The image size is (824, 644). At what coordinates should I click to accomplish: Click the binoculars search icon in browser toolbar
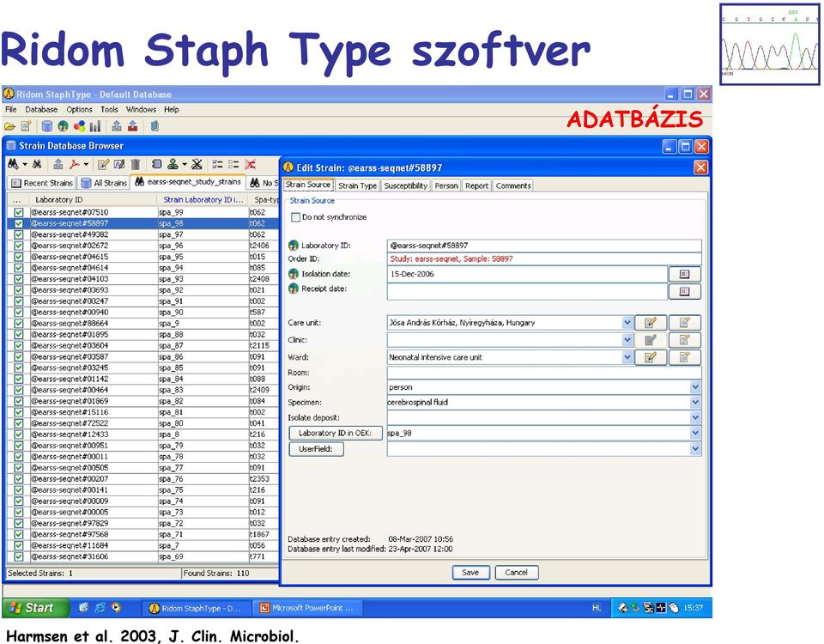pyautogui.click(x=13, y=165)
